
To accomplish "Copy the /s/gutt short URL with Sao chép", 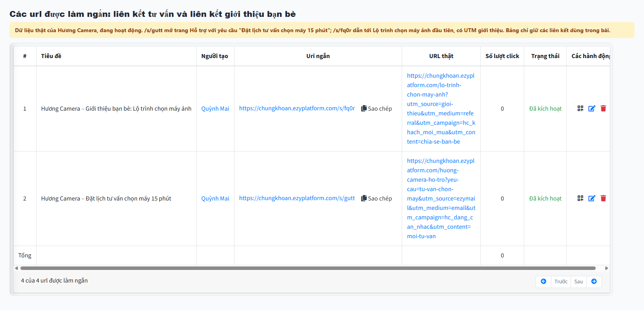I will tap(377, 199).
